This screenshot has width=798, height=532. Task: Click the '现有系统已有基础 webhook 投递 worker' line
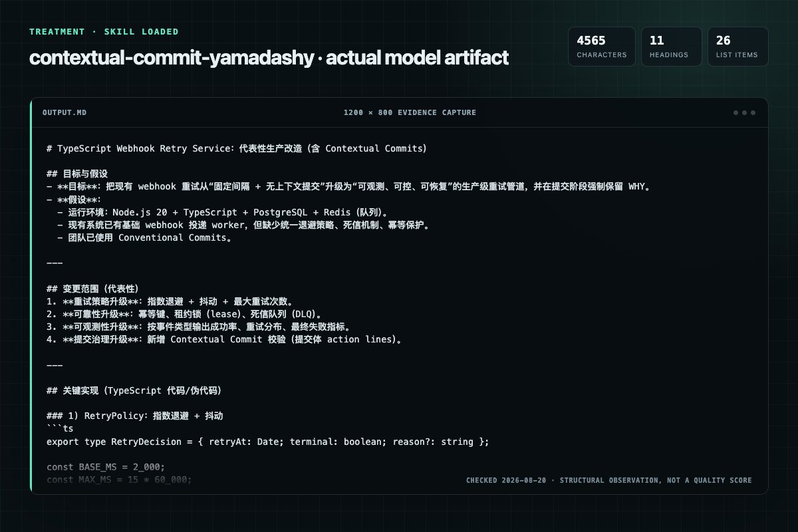[x=243, y=225]
